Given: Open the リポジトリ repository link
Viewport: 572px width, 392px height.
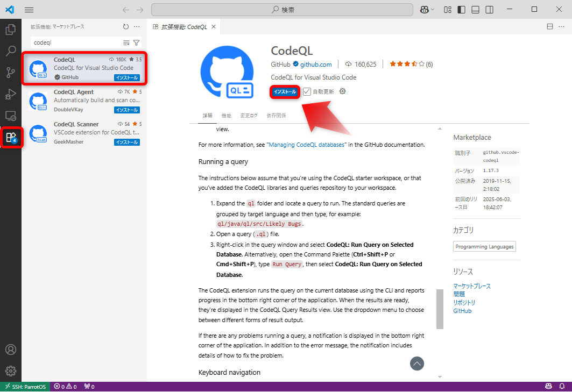Looking at the screenshot, I should tap(464, 303).
